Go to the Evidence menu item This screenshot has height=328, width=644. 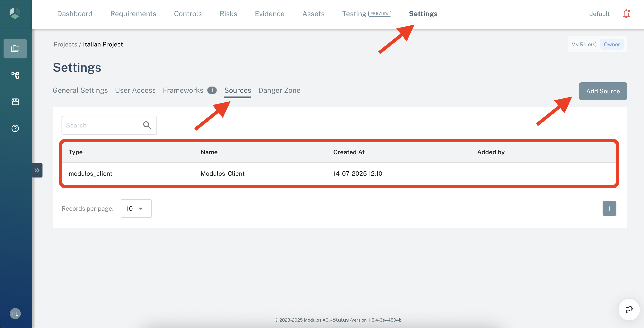(270, 14)
